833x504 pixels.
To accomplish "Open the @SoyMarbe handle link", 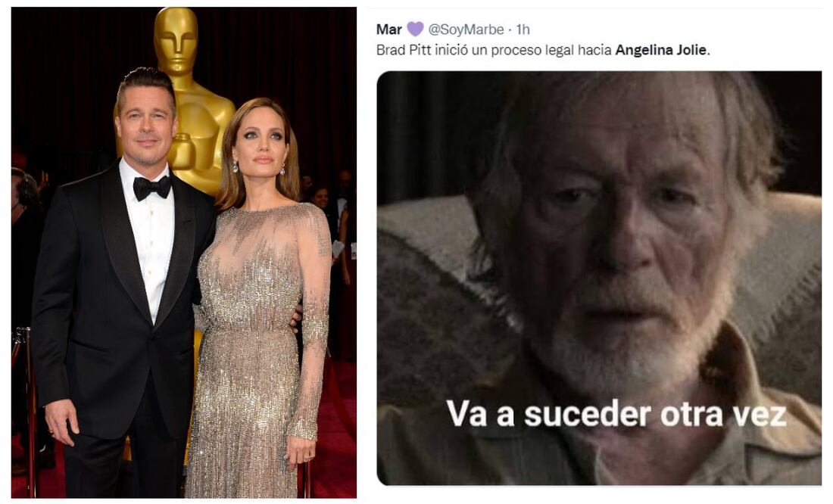I will coord(466,30).
